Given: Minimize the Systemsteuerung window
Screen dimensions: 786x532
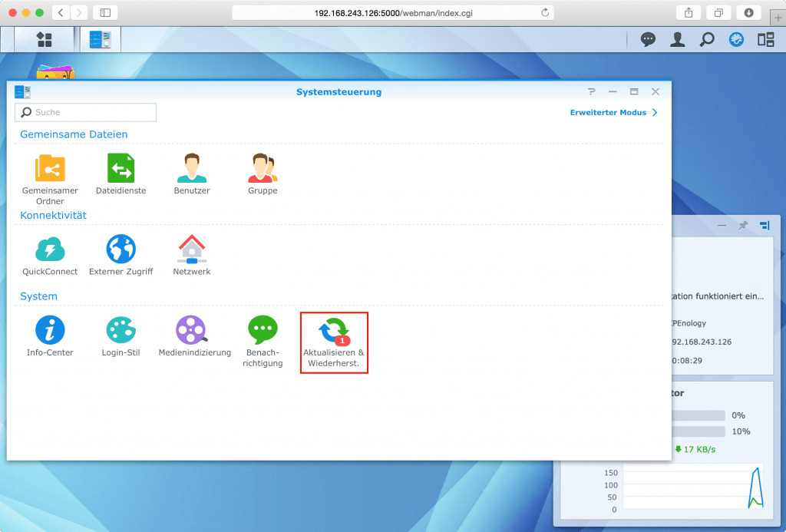Looking at the screenshot, I should coord(613,92).
